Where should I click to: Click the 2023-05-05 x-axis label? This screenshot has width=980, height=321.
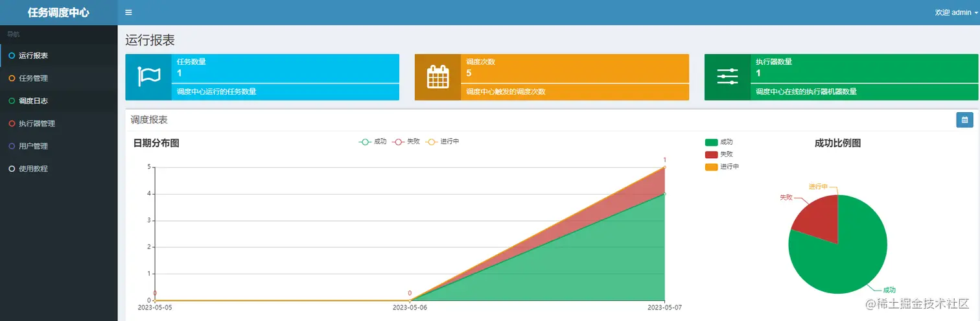155,307
